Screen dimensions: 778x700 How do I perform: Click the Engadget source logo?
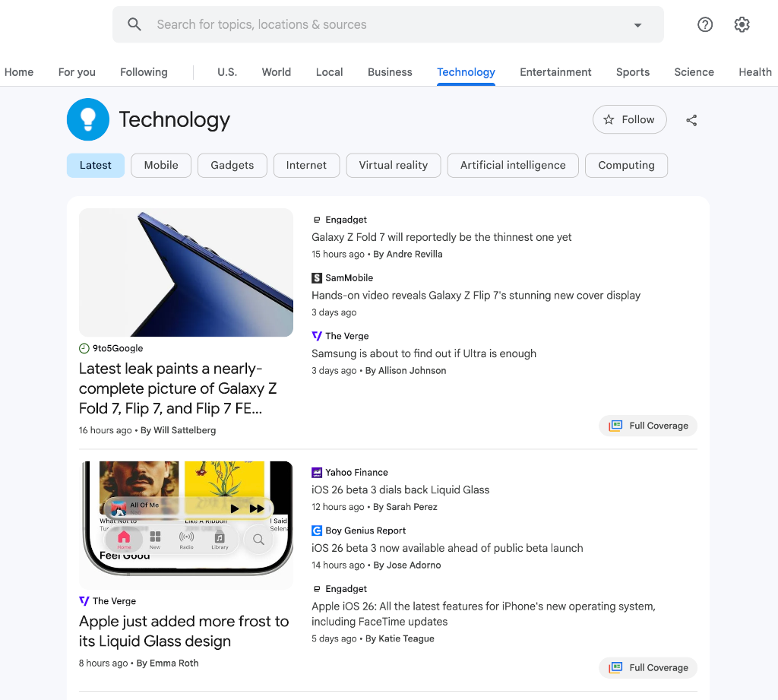tap(317, 219)
